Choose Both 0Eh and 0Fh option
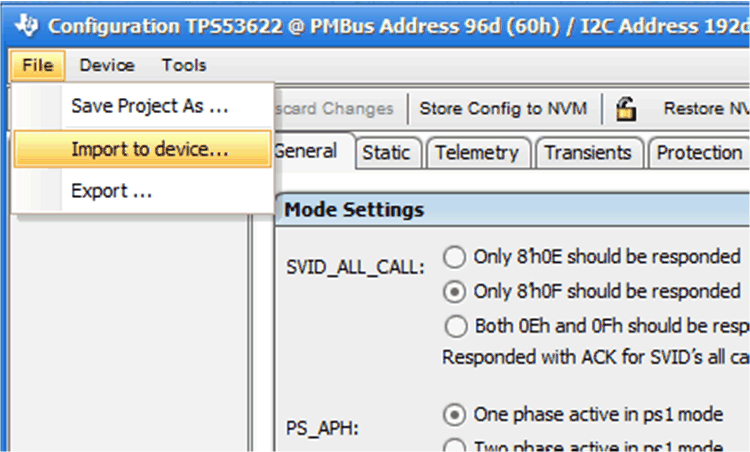The image size is (750, 452). pyautogui.click(x=455, y=325)
